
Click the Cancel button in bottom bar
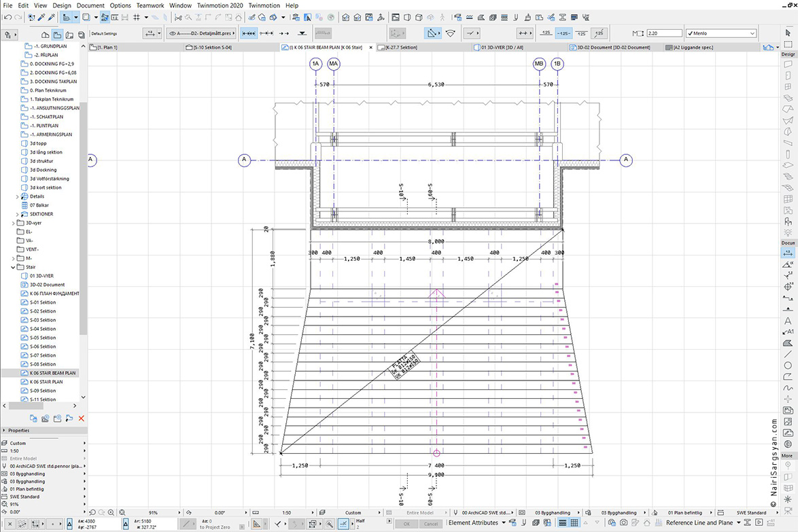click(431, 523)
